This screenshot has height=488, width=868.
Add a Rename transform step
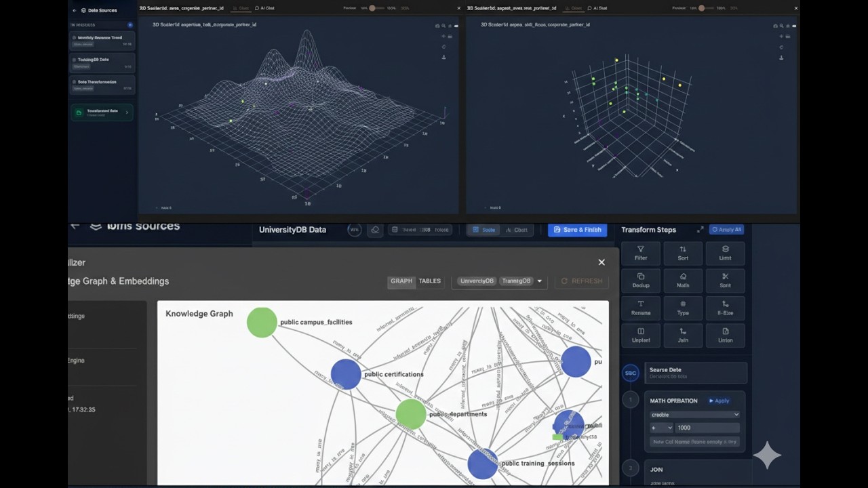pyautogui.click(x=641, y=308)
